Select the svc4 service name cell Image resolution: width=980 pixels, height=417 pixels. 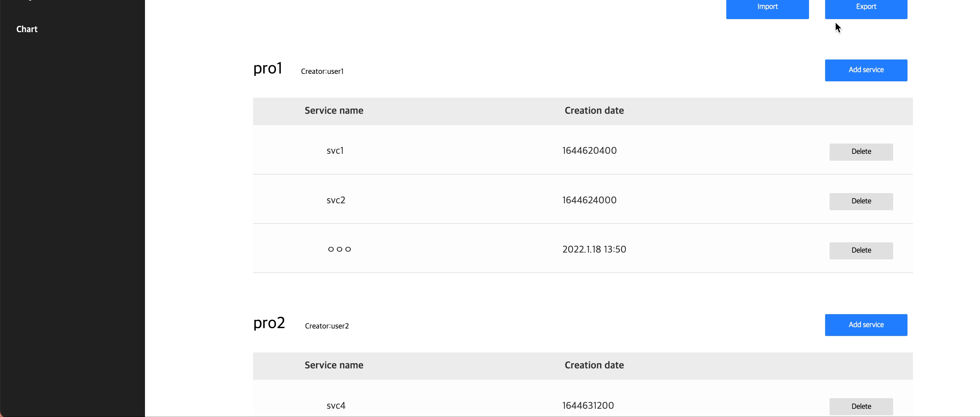click(x=335, y=405)
